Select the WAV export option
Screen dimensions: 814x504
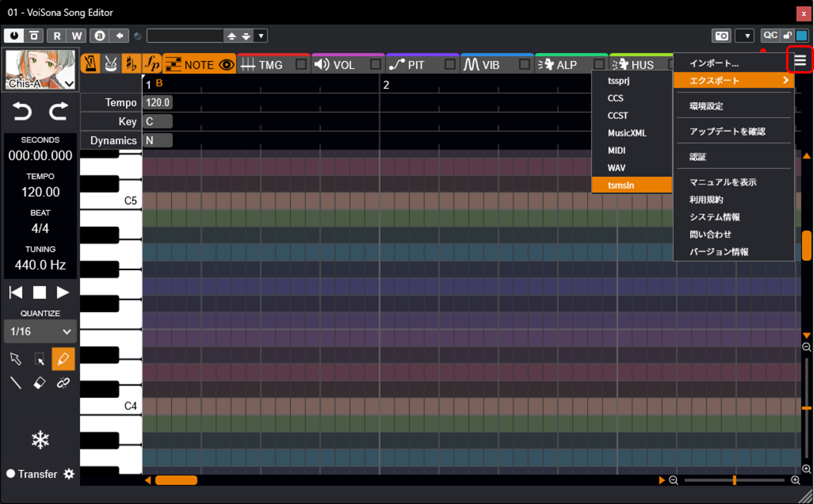pyautogui.click(x=616, y=168)
